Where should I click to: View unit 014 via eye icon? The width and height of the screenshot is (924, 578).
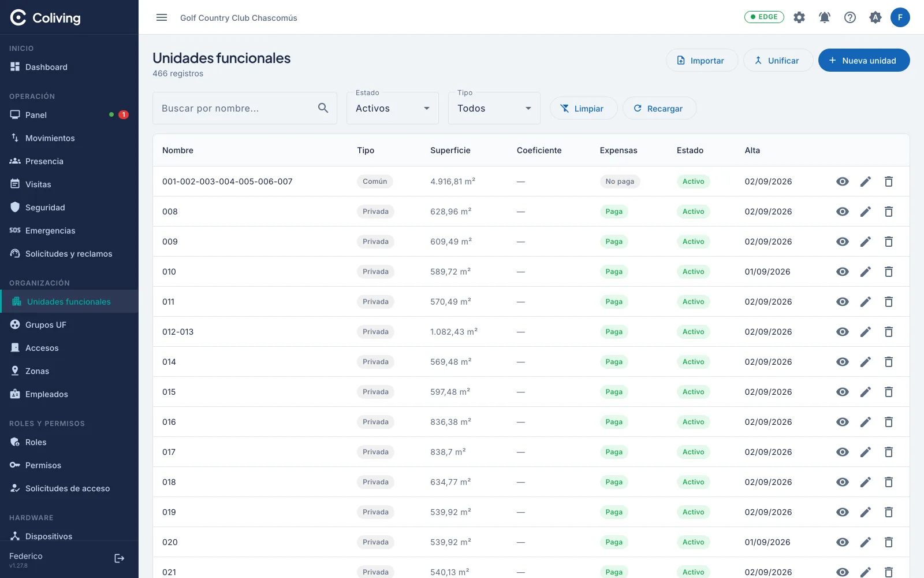843,362
